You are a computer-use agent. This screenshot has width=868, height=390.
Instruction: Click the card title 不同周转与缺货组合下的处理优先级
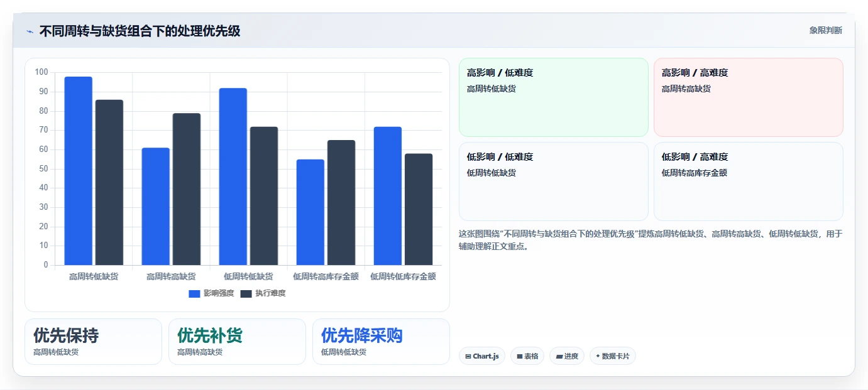coord(140,31)
